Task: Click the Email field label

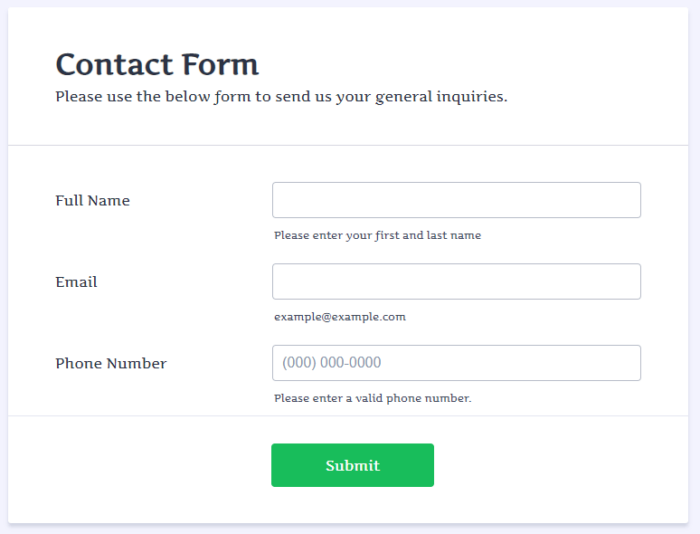Action: pos(76,282)
